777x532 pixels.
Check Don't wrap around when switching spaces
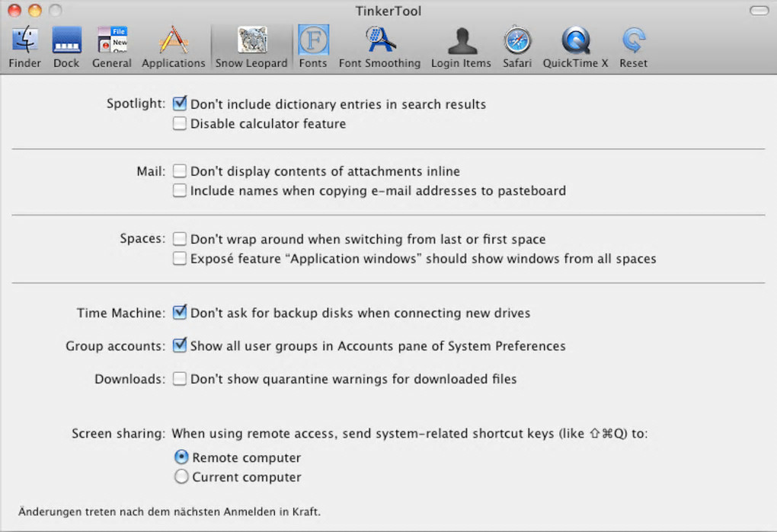pos(179,238)
